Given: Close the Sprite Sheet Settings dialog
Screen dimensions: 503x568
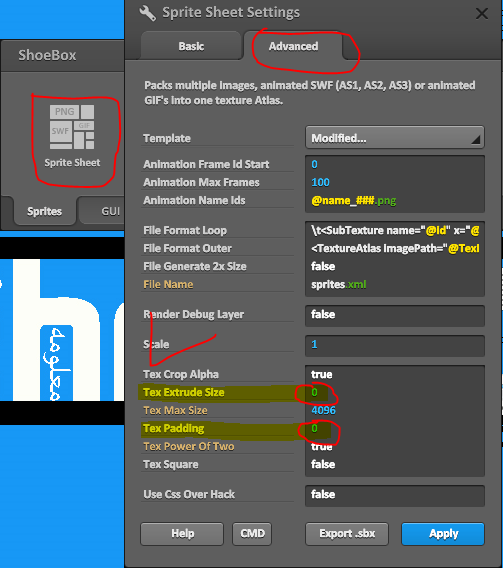Looking at the screenshot, I should 482,14.
